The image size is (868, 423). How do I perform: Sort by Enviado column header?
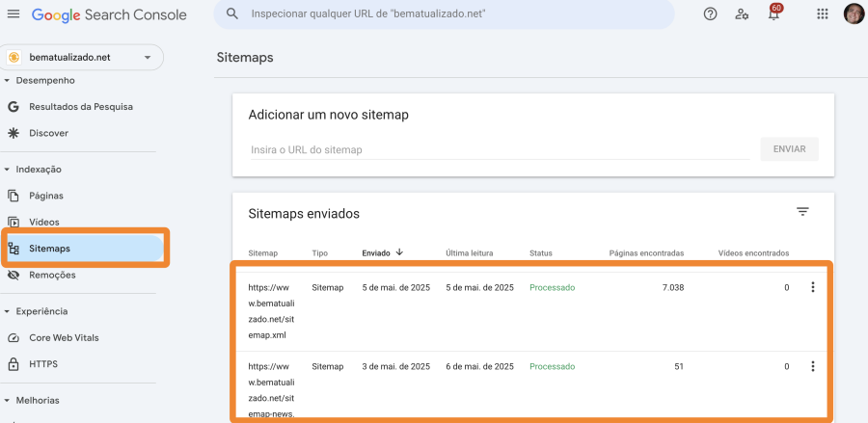(x=376, y=253)
